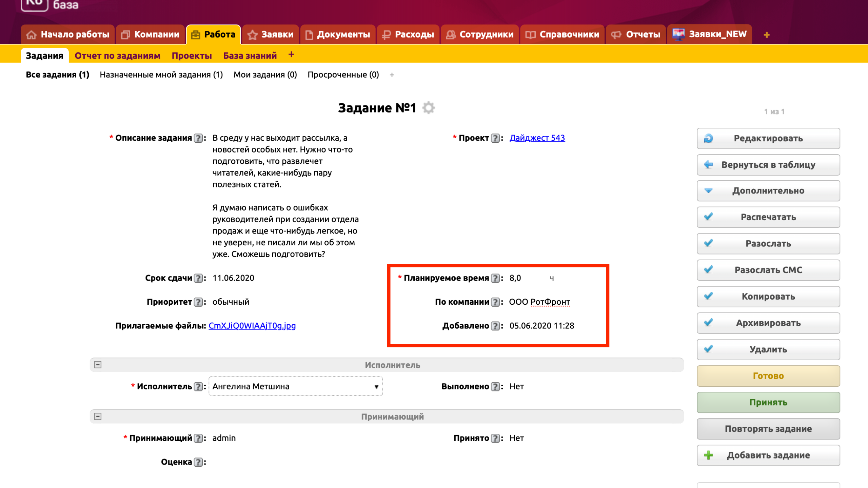
Task: Collapse the Принимающий section
Action: [98, 416]
